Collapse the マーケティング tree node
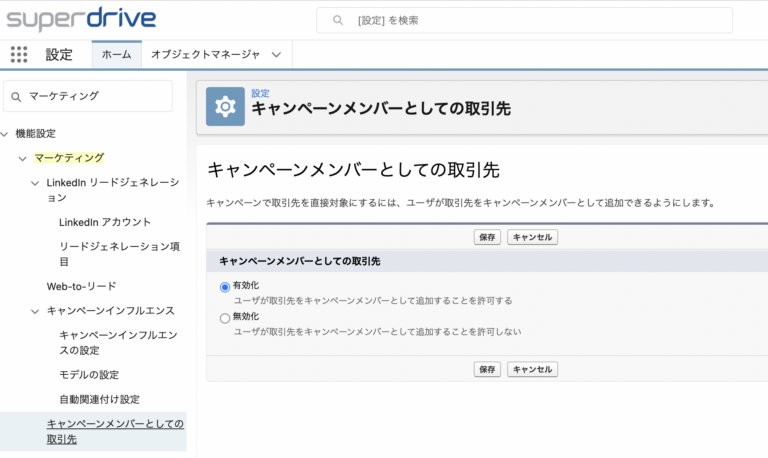This screenshot has width=768, height=458. coord(23,158)
